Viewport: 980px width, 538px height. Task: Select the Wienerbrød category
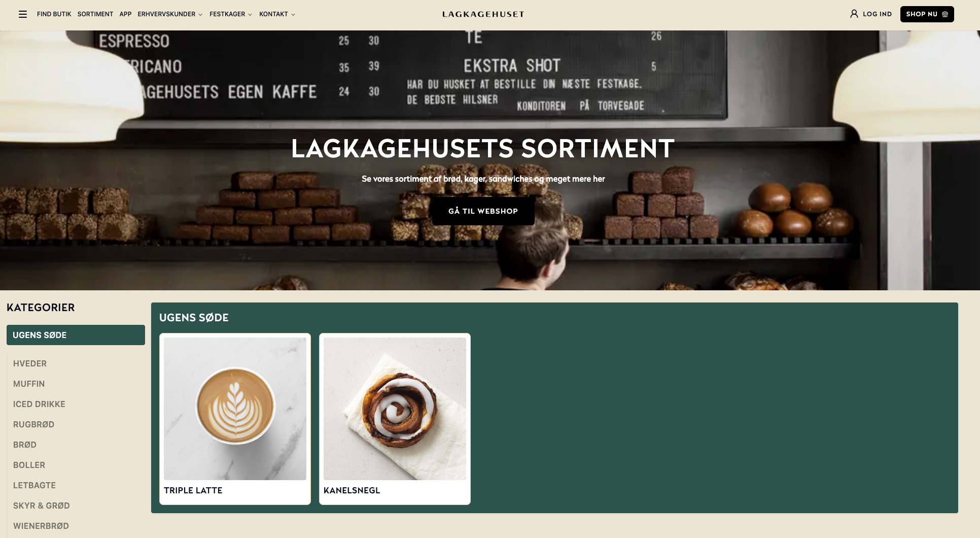[x=41, y=526]
